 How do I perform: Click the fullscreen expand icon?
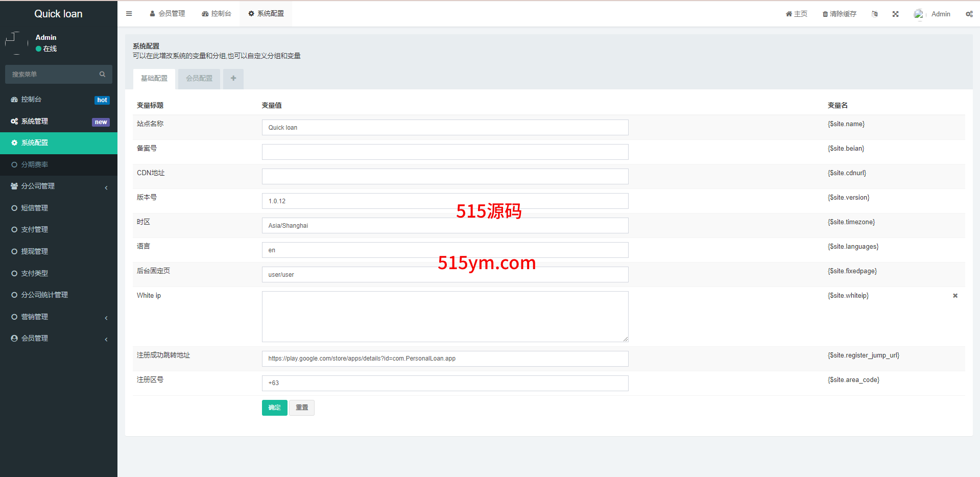(x=895, y=14)
